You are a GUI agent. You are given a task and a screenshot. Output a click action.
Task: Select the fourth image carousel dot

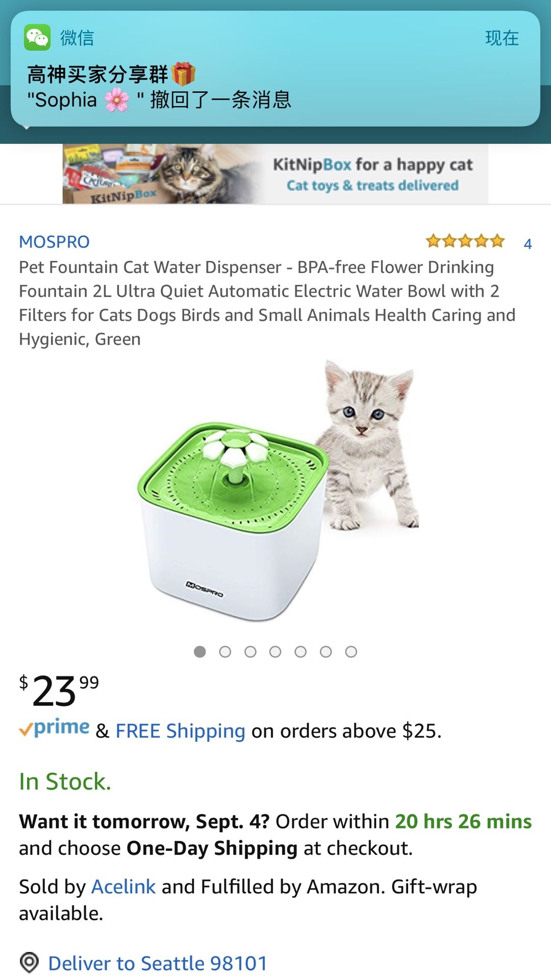(275, 652)
